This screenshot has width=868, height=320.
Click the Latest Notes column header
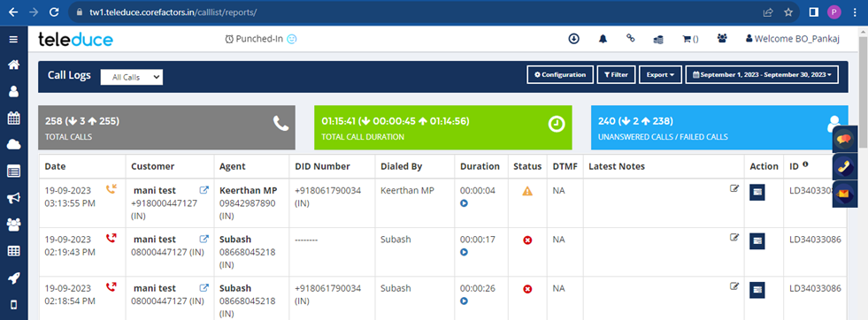pos(617,166)
